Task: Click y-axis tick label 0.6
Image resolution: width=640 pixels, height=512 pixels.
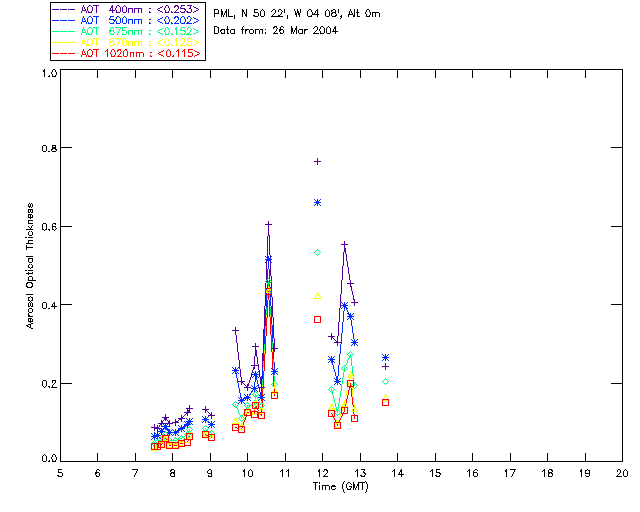Action: 49,227
